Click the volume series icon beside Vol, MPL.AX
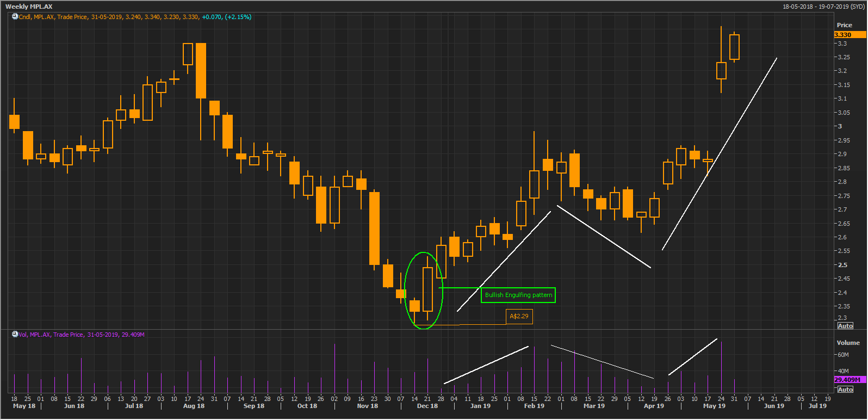The width and height of the screenshot is (868, 420). 15,335
